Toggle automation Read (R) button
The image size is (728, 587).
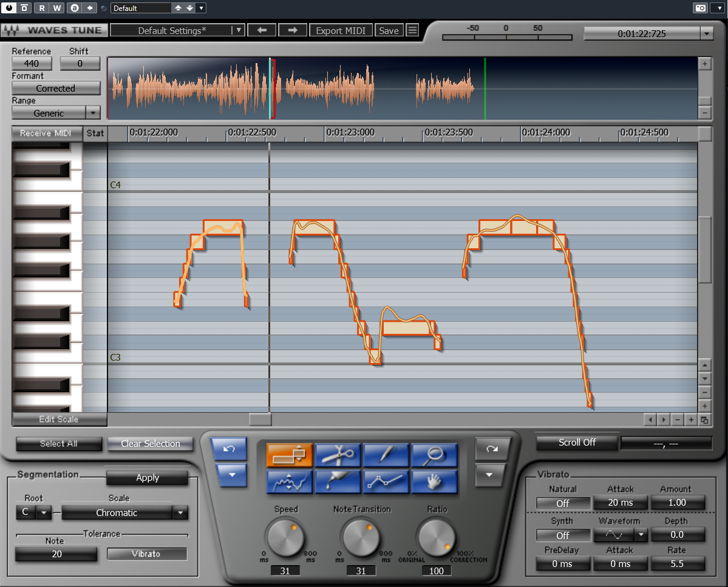(x=42, y=8)
